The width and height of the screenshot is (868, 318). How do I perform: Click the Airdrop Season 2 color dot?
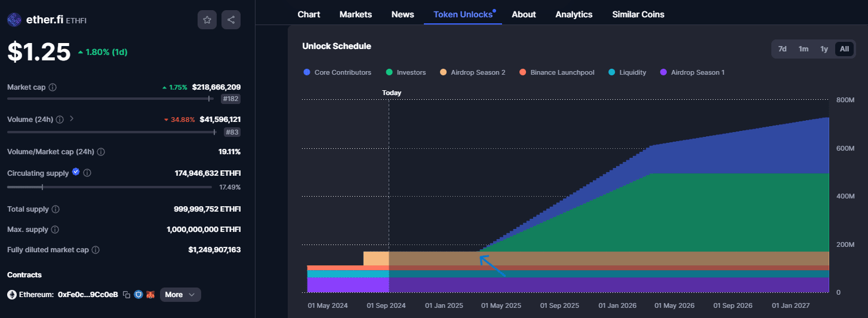point(443,72)
